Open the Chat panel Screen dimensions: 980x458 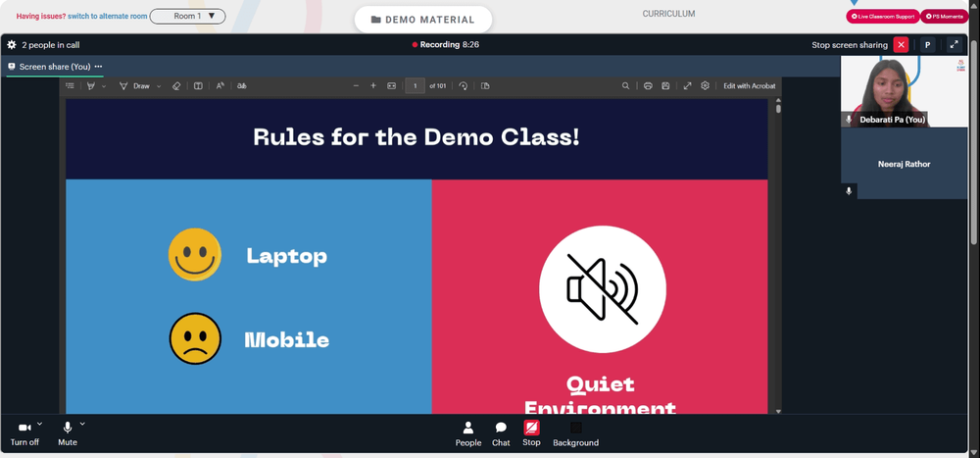[x=501, y=434]
